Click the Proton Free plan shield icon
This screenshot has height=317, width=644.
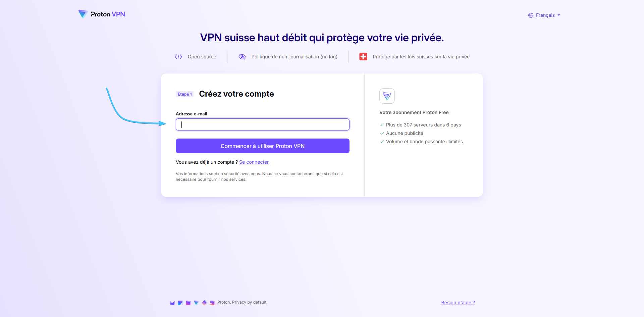[387, 96]
